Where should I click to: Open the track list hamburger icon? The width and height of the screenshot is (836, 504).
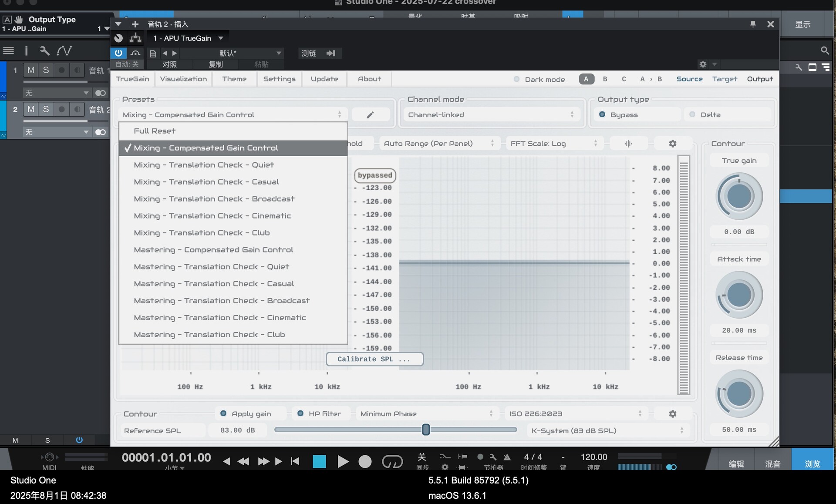8,50
